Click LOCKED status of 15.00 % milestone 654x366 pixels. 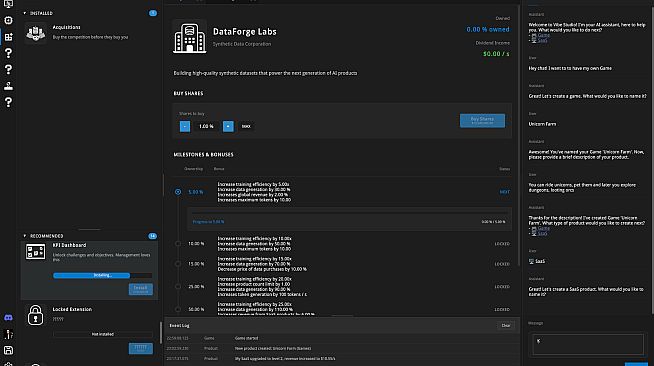pos(502,264)
